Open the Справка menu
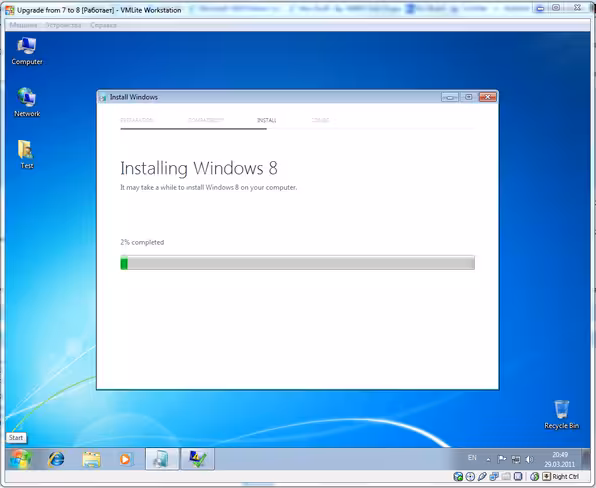 (x=103, y=25)
